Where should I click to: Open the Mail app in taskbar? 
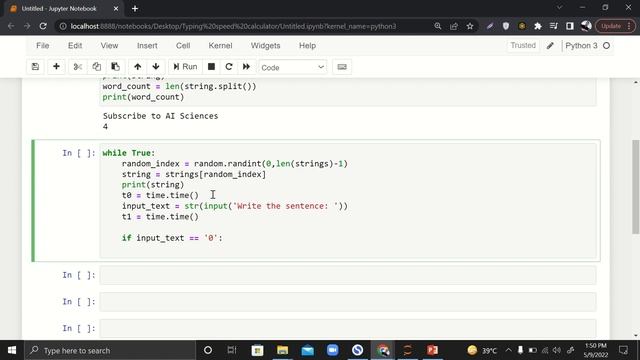click(x=307, y=350)
